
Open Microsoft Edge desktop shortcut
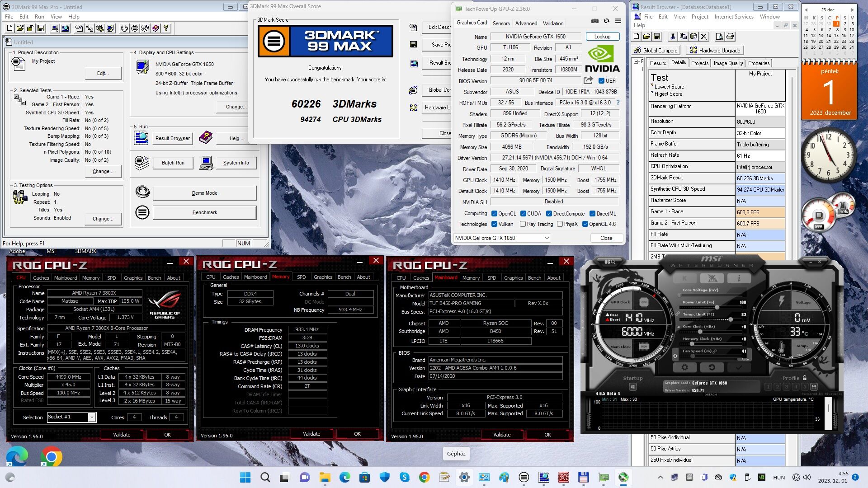click(17, 456)
